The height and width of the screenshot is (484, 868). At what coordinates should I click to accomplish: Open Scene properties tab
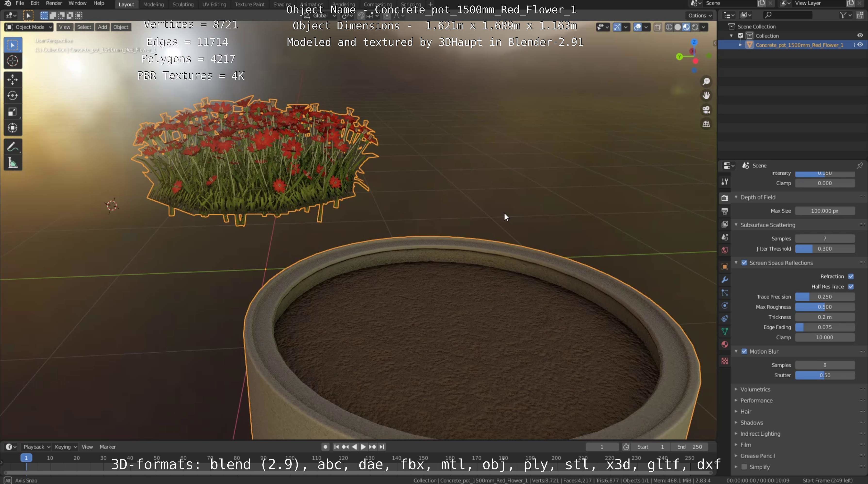point(724,237)
